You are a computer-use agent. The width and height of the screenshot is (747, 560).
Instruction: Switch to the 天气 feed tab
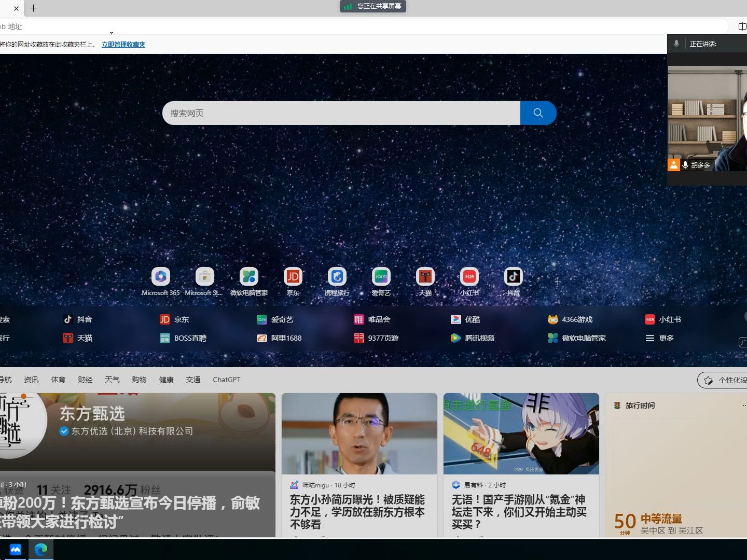point(112,380)
